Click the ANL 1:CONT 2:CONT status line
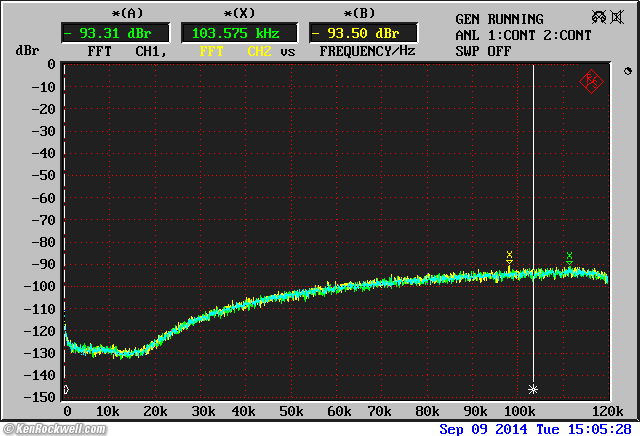 coord(521,34)
